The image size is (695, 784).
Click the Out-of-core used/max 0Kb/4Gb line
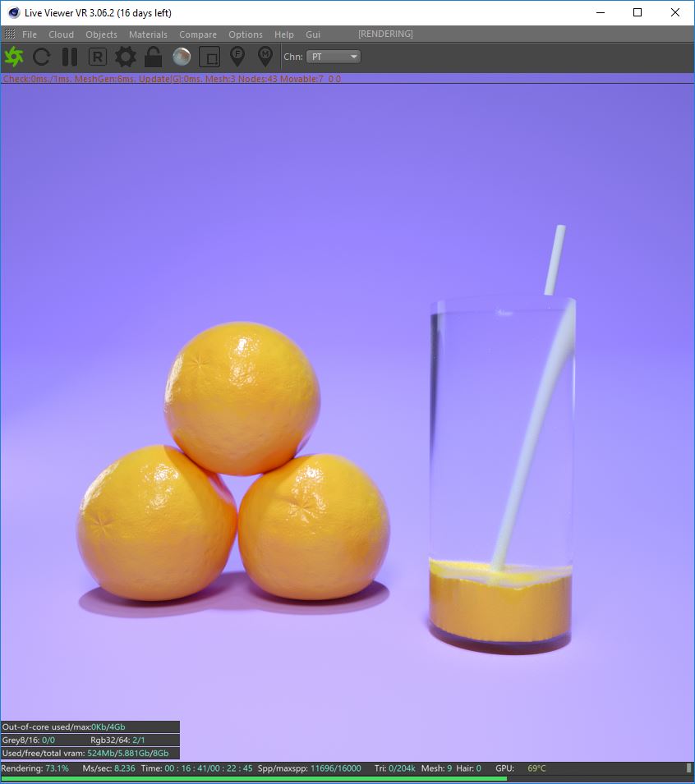click(90, 727)
